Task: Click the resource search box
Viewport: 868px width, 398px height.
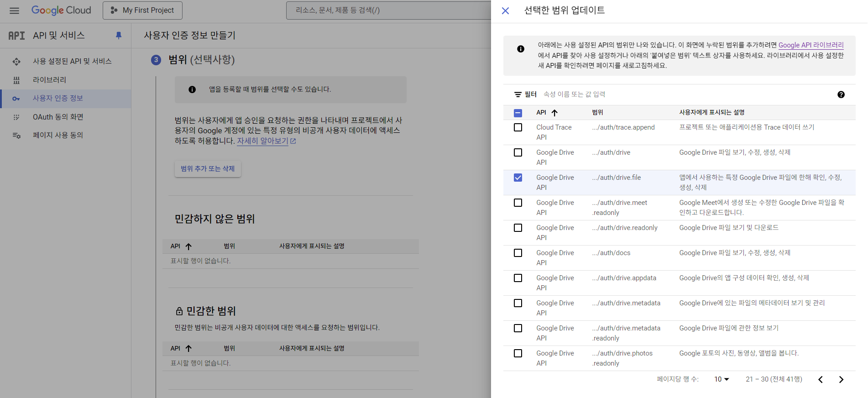Action: [388, 10]
